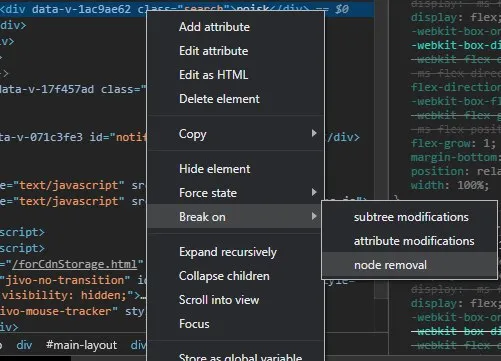Viewport: 501px width, 361px height.
Task: Expand Copy submenu arrow
Action: pyautogui.click(x=314, y=134)
